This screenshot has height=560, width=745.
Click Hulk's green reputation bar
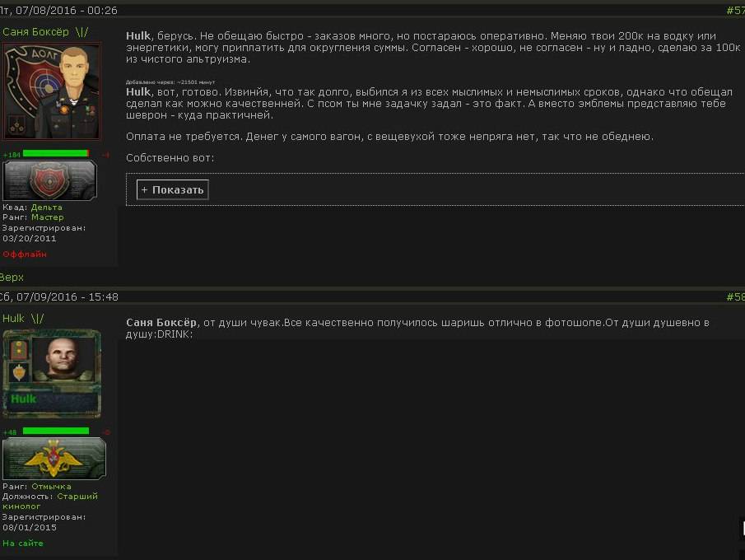tap(56, 431)
